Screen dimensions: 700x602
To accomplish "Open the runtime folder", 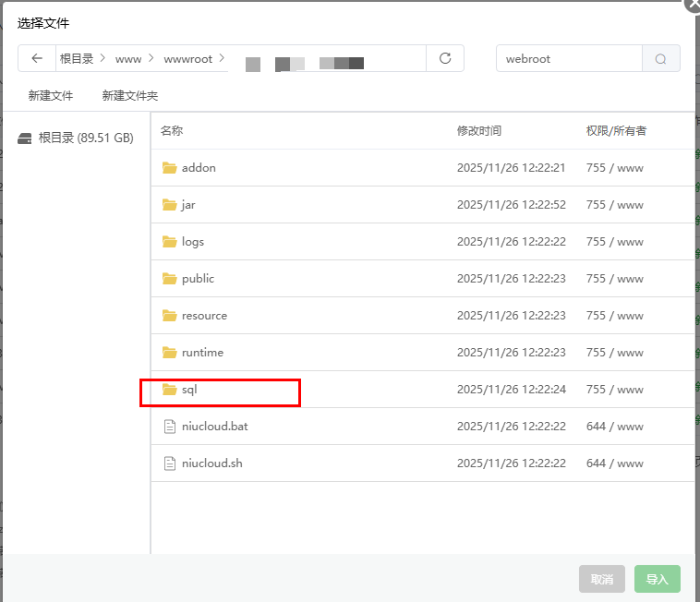I will coord(202,353).
